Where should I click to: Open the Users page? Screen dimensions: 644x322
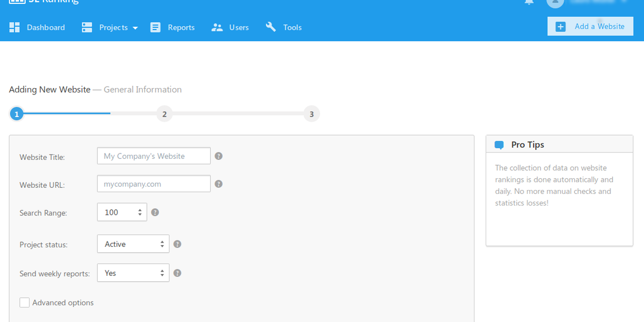coord(230,27)
